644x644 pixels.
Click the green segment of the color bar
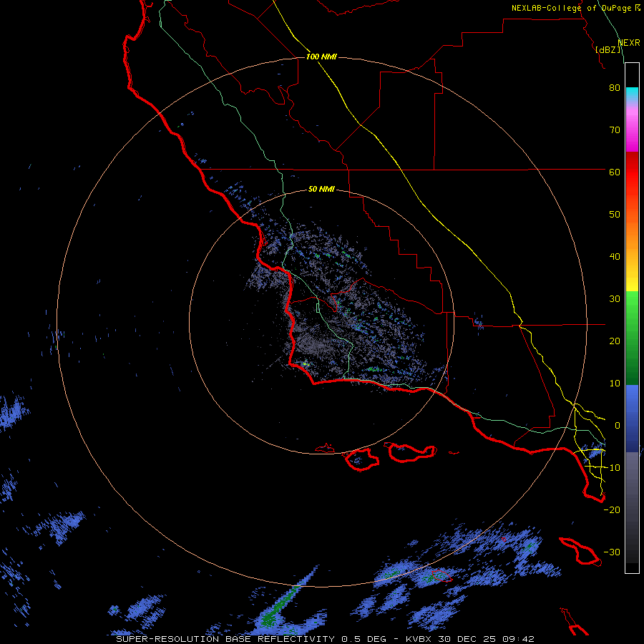pyautogui.click(x=632, y=338)
